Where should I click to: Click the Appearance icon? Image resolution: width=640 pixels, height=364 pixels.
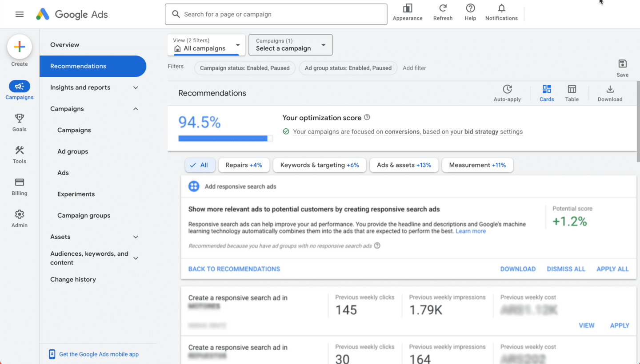click(x=408, y=8)
